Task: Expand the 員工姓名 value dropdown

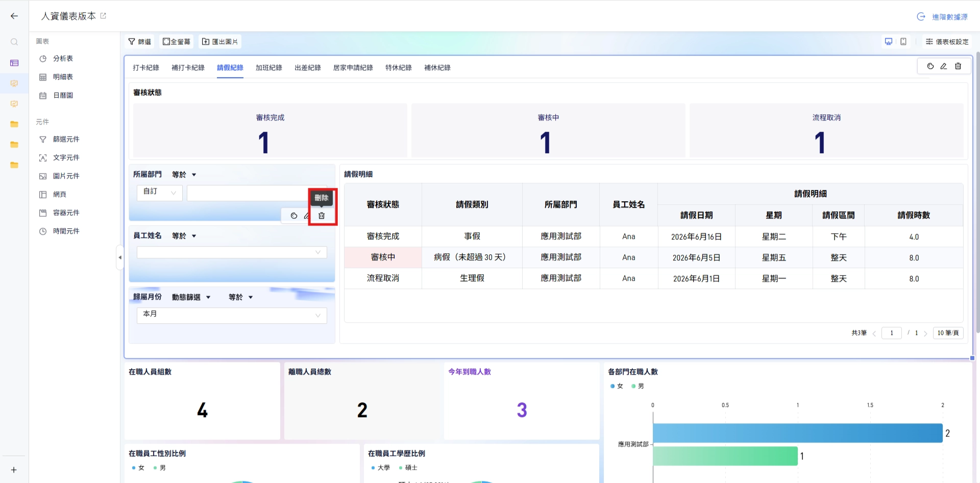Action: coord(232,252)
